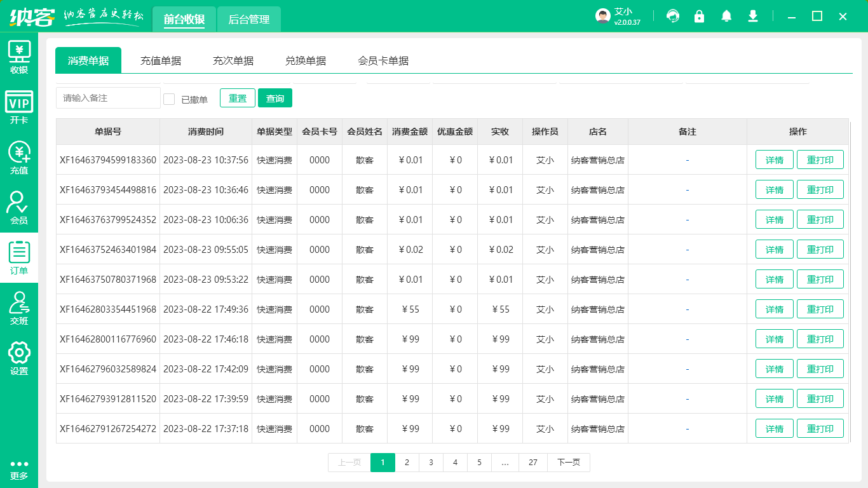Switch to 后台管理 backend management
Viewport: 868px width, 488px height.
(x=248, y=19)
